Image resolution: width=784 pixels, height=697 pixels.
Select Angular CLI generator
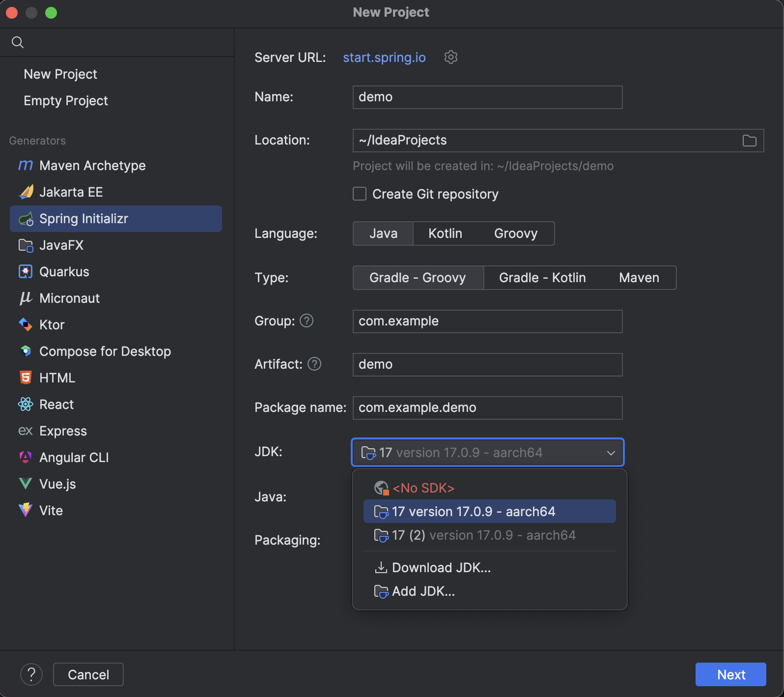(x=116, y=458)
